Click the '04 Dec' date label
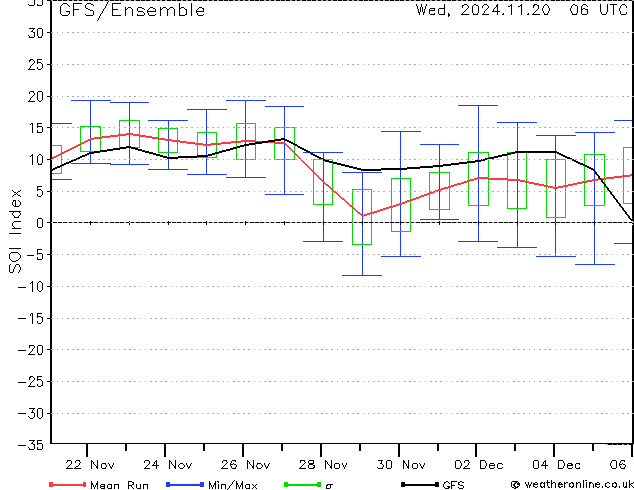The width and height of the screenshot is (634, 490). click(x=557, y=465)
